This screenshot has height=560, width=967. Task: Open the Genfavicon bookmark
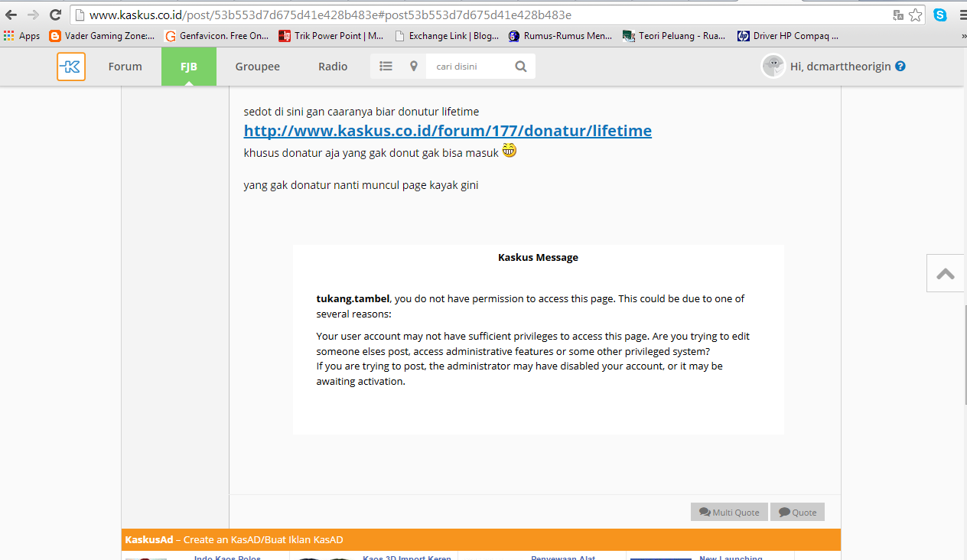tap(217, 36)
